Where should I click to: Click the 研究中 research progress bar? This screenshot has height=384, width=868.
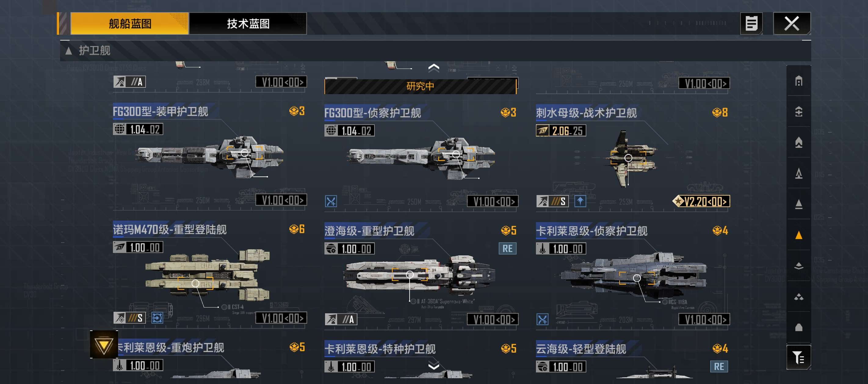[x=420, y=87]
